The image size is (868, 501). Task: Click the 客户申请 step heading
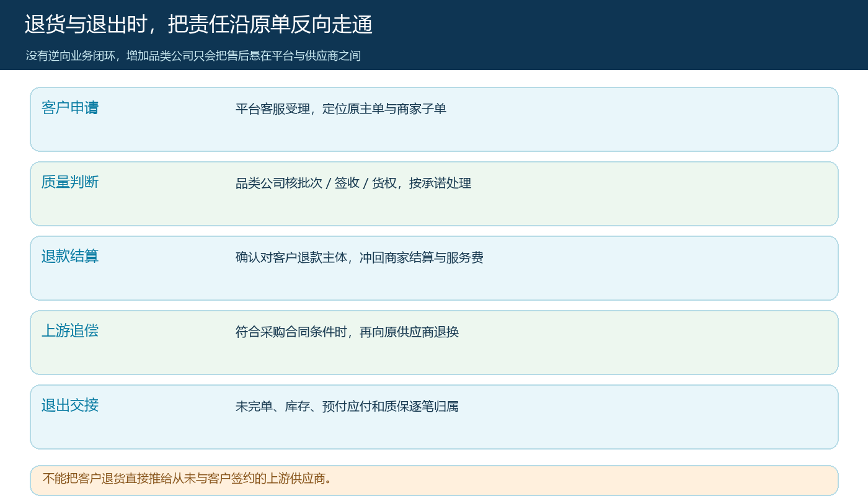pyautogui.click(x=70, y=108)
